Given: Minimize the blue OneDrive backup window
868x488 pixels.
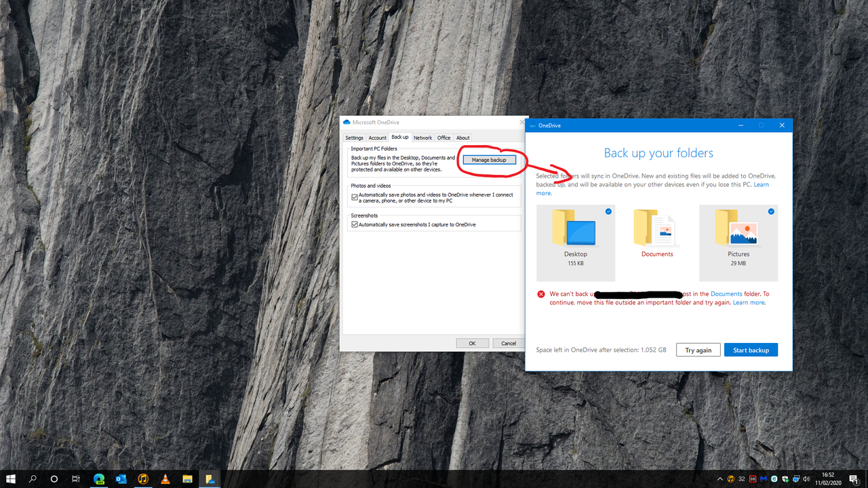Looking at the screenshot, I should (x=741, y=125).
